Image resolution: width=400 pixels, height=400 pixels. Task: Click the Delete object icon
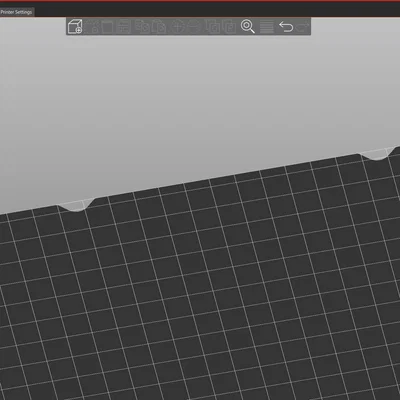pyautogui.click(x=92, y=26)
